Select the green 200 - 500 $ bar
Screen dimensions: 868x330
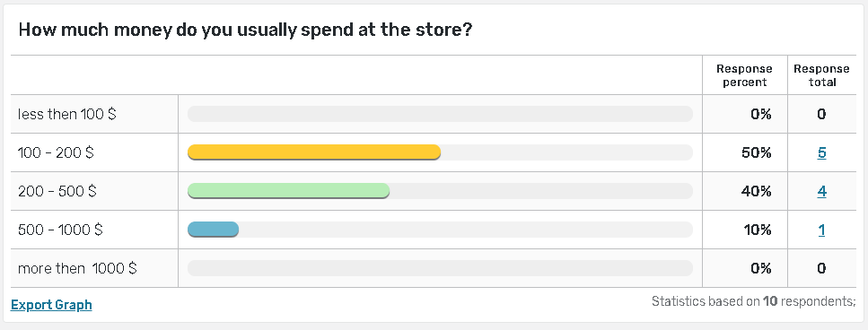(x=288, y=191)
